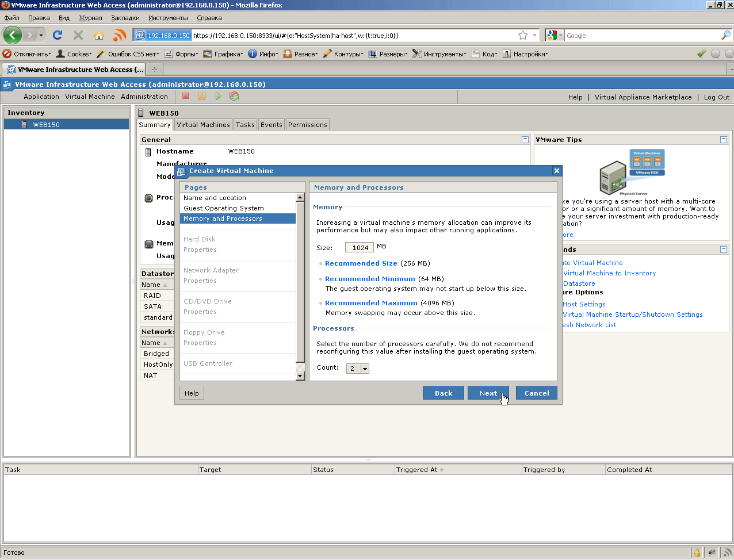Close the Create Virtual Machine dialog
Viewport: 734px width, 560px height.
[556, 171]
